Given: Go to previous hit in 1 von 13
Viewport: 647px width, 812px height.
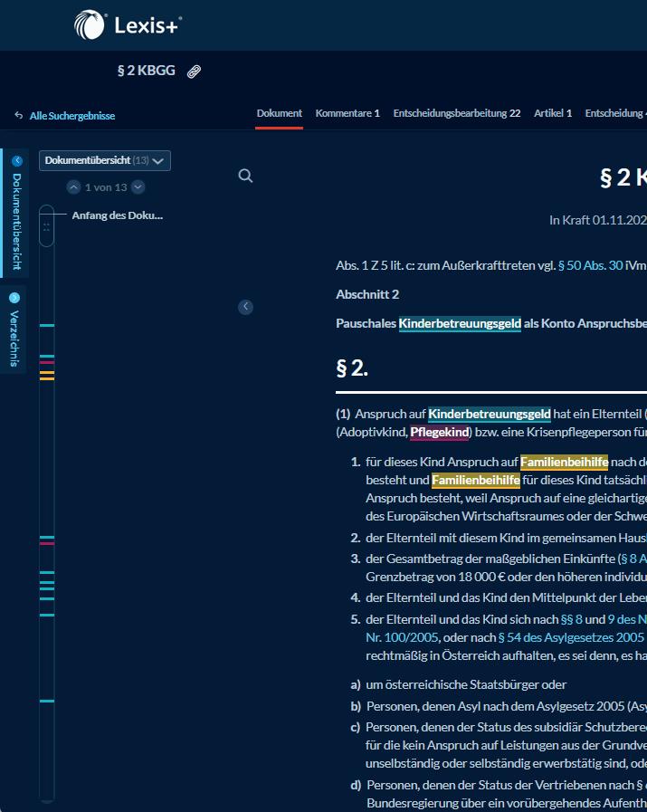Looking at the screenshot, I should click(73, 187).
